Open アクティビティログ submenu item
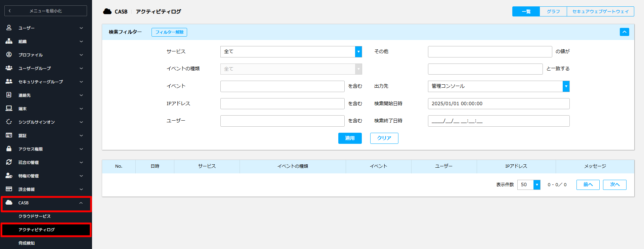 46,230
